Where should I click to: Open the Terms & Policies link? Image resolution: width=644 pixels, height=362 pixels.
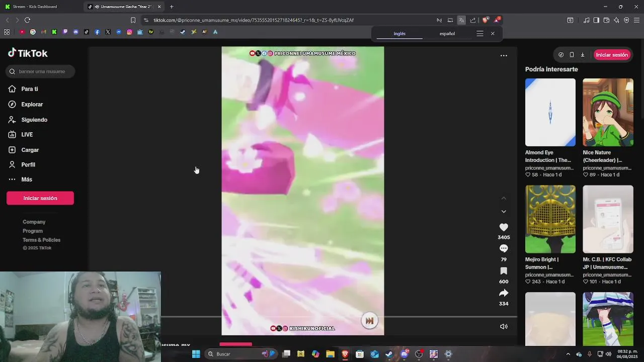pyautogui.click(x=41, y=240)
